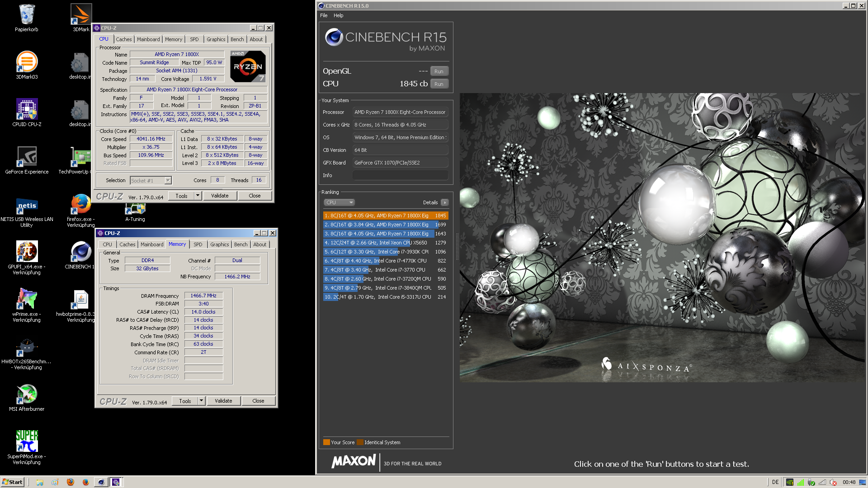
Task: Open CPUID CPU-Z desktop shortcut
Action: pos(27,113)
